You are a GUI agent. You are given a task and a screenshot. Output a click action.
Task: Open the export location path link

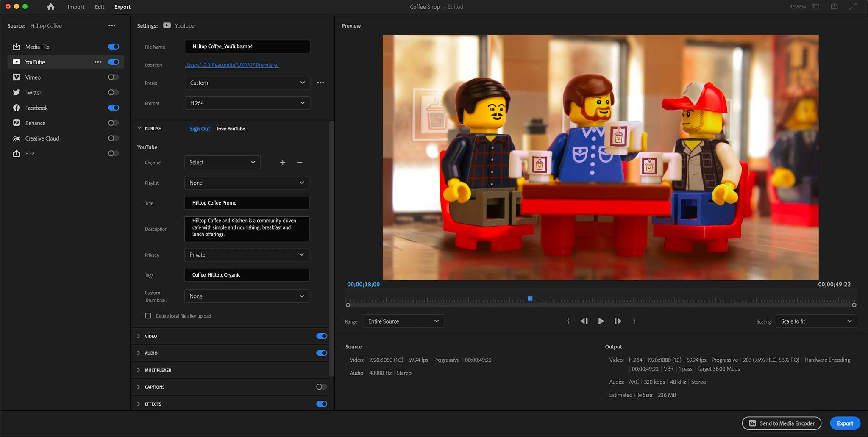(232, 65)
